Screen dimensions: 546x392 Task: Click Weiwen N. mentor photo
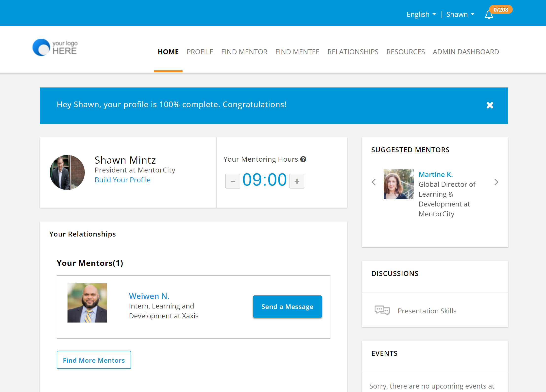87,303
